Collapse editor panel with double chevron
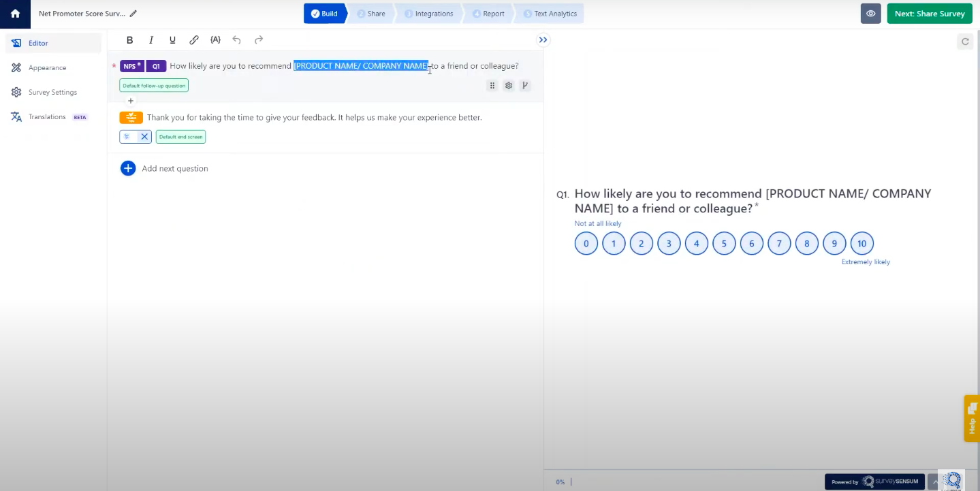 point(543,40)
